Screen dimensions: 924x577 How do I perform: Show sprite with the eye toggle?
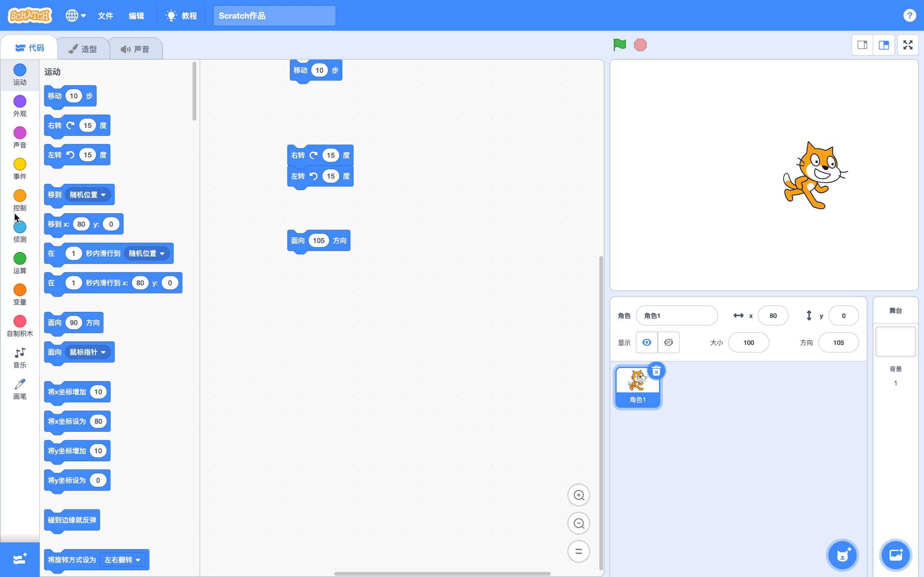pos(646,342)
